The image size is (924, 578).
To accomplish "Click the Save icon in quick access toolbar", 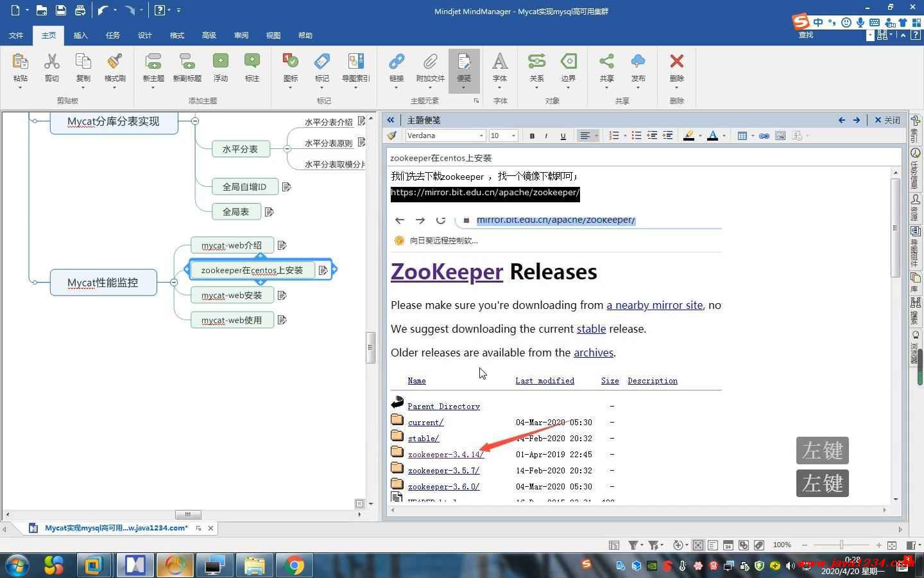I will 60,10.
